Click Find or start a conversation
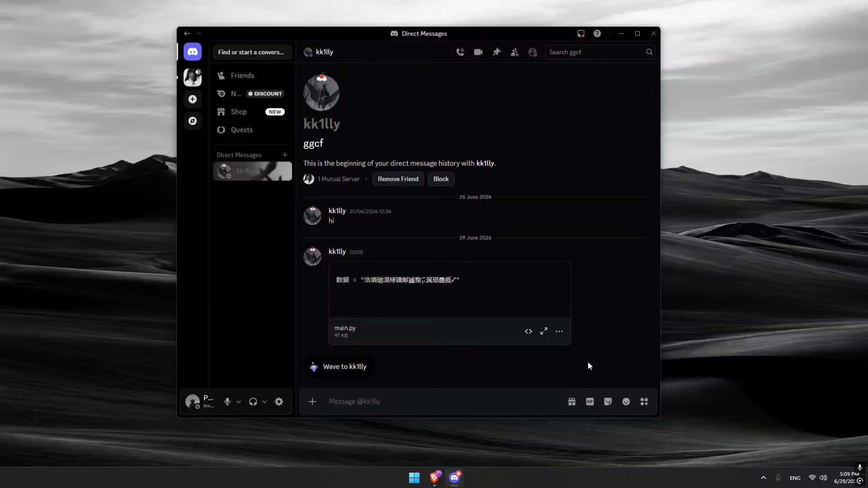 [252, 52]
